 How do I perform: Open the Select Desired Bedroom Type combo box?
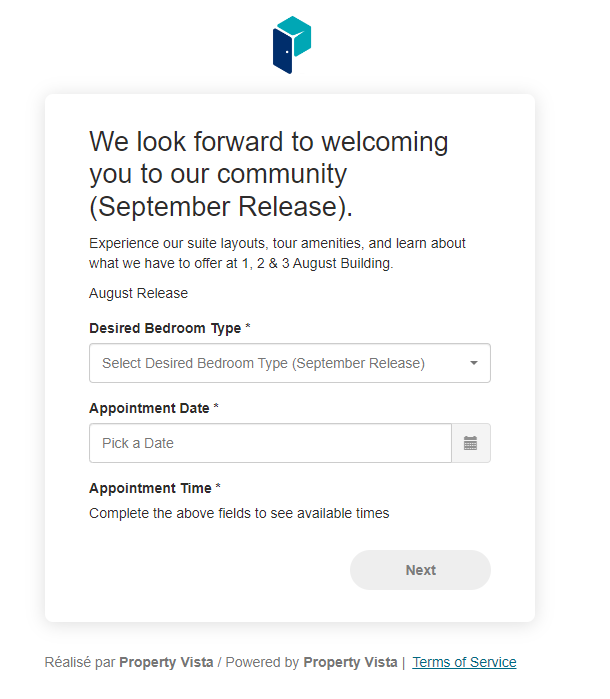click(290, 363)
